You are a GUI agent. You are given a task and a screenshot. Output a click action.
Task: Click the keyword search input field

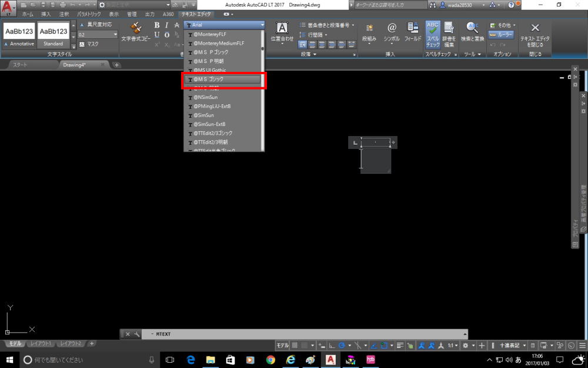(x=390, y=5)
